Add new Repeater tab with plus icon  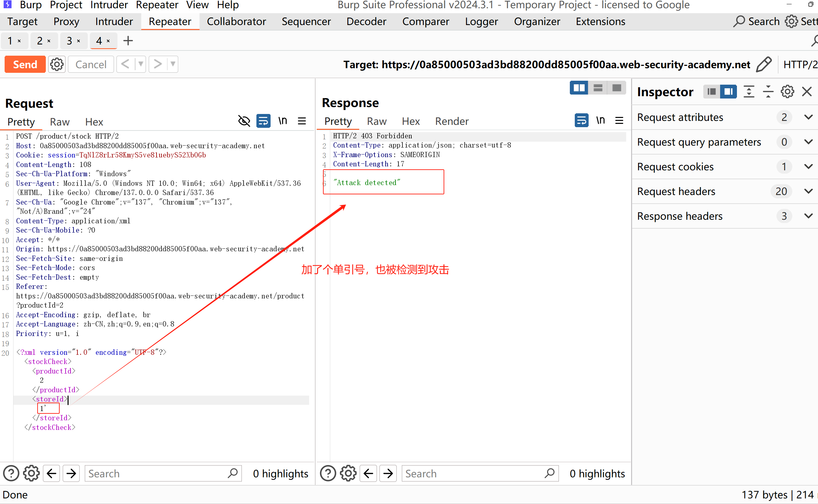pos(128,41)
